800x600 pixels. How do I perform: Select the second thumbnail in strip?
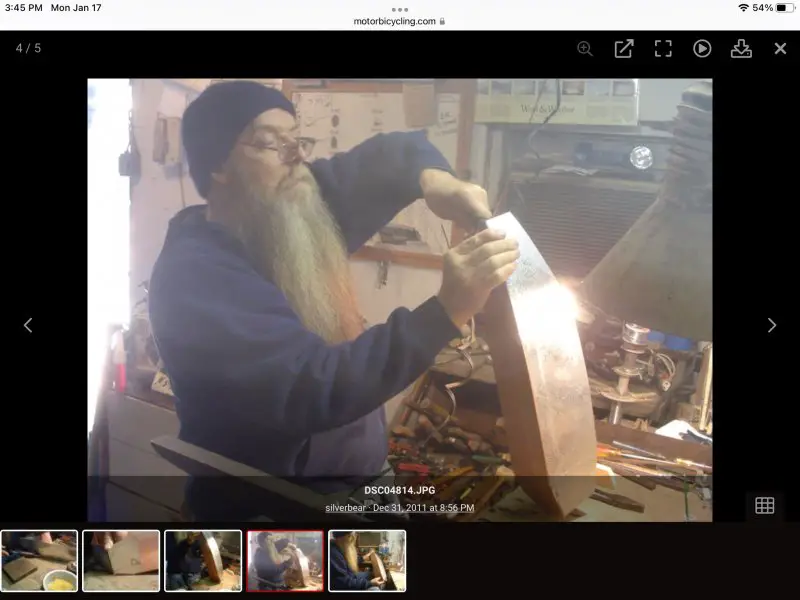click(x=121, y=561)
